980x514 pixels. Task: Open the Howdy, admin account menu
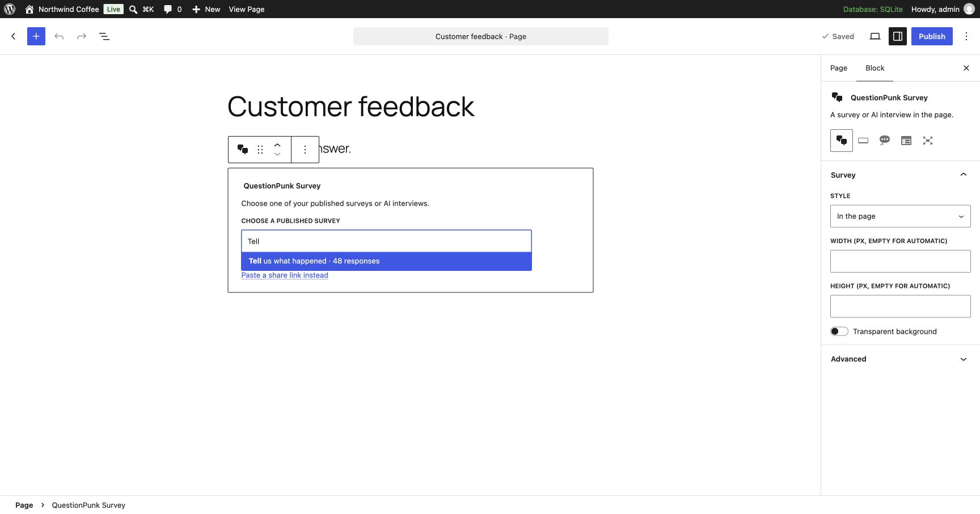pos(943,9)
